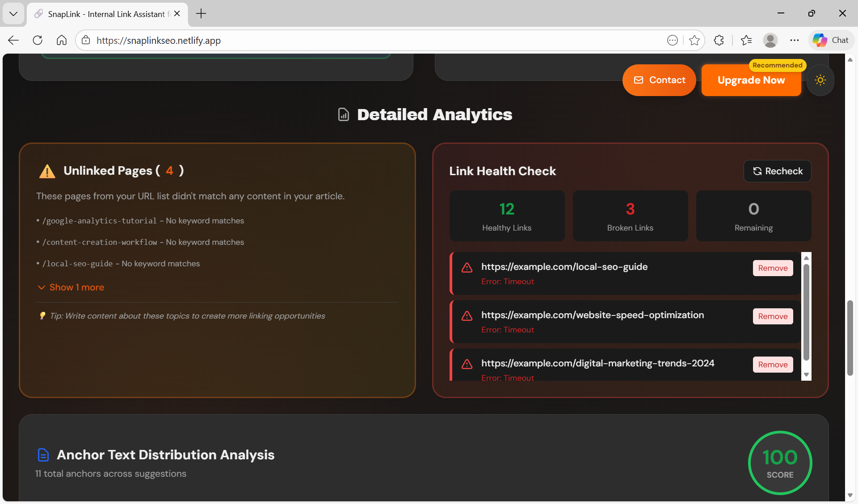Click the main page scrollbar thumb
This screenshot has width=858, height=504.
[850, 338]
